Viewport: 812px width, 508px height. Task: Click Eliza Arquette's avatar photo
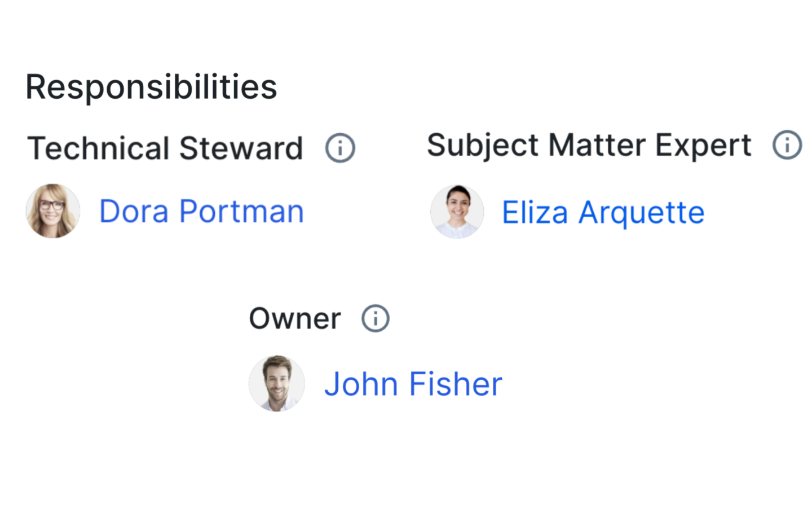(457, 212)
